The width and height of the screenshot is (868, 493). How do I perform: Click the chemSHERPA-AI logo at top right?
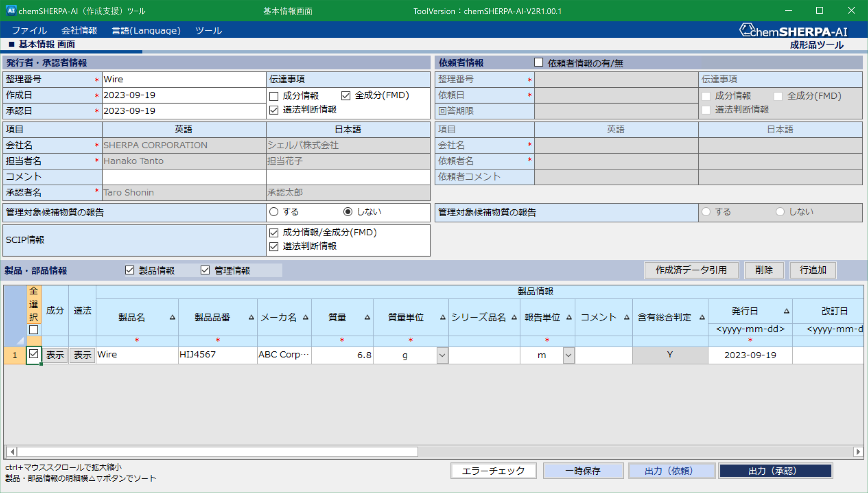(792, 31)
